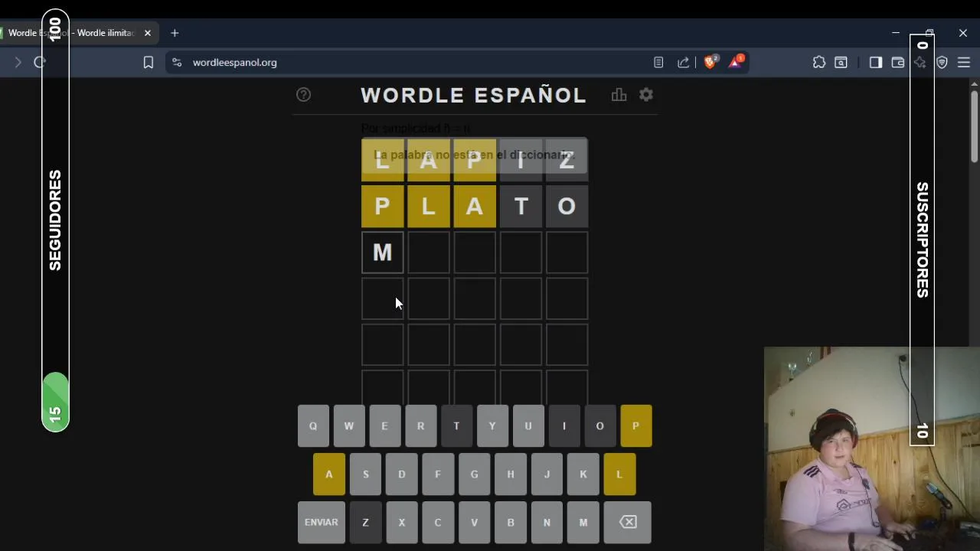Open the browser hamburger menu
Screen dimensions: 980x551
point(964,63)
